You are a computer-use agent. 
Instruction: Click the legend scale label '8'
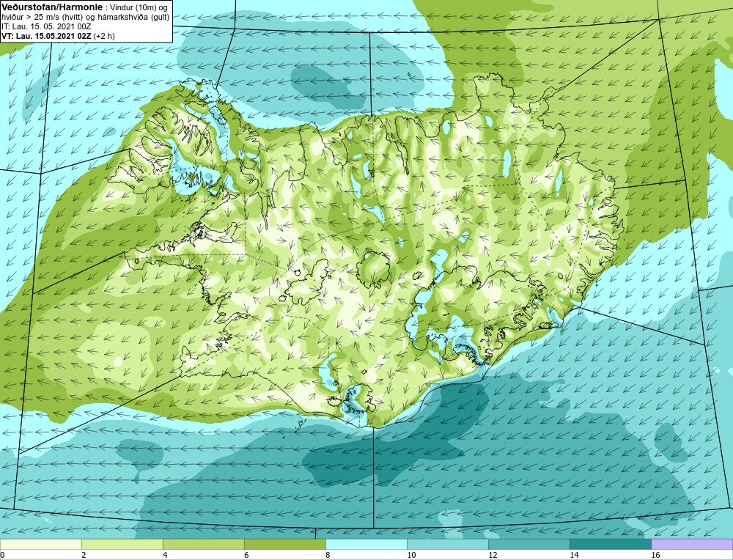click(328, 555)
